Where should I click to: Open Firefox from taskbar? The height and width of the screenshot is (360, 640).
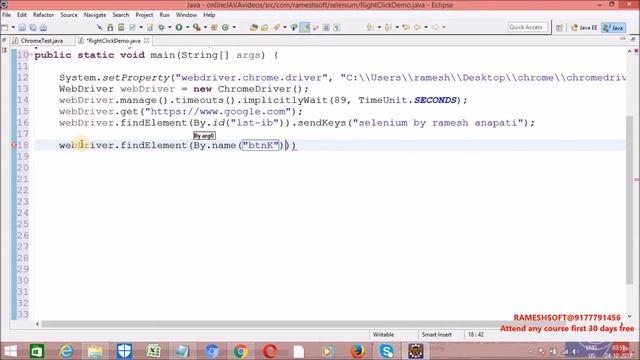coord(358,351)
